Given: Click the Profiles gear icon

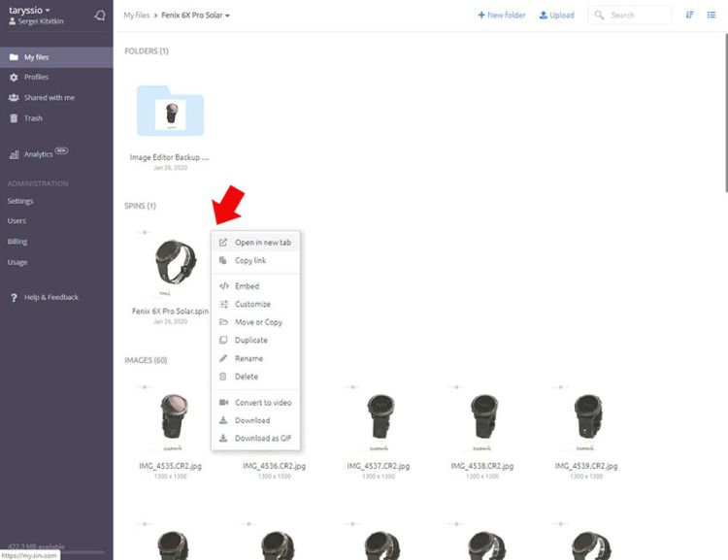Looking at the screenshot, I should 14,77.
